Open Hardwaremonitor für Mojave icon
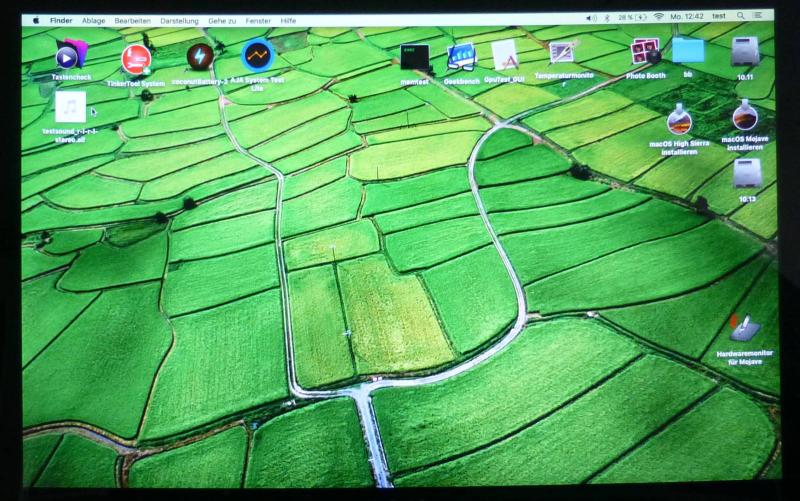800x501 pixels. click(x=745, y=328)
